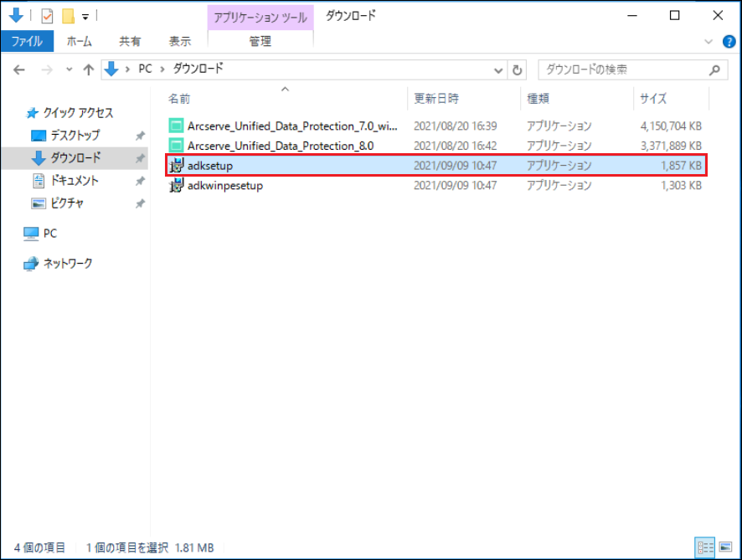
Task: Select ダウンロード in navigation pane
Action: (75, 158)
